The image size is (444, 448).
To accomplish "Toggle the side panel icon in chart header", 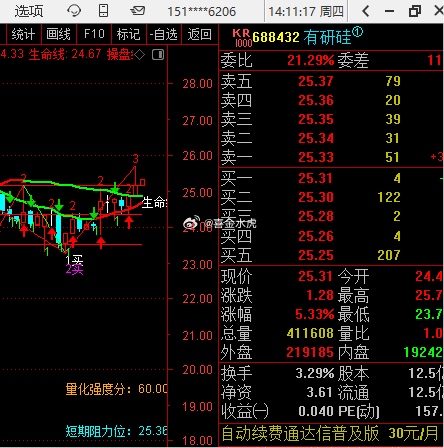I will point(158,54).
